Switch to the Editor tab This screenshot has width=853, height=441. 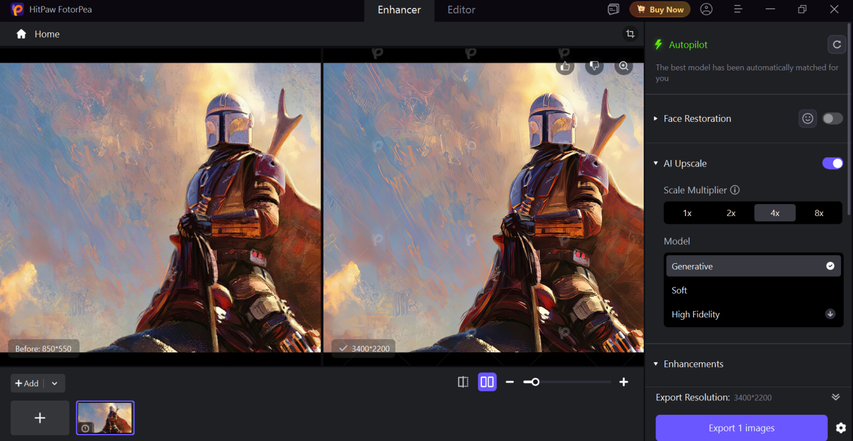(461, 10)
